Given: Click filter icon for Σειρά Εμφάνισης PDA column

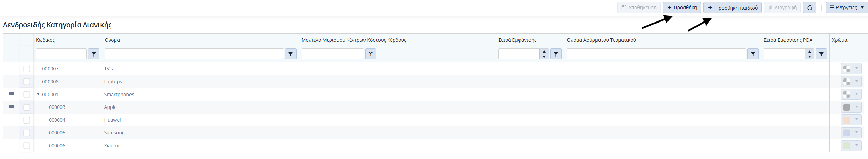Looking at the screenshot, I should point(821,54).
